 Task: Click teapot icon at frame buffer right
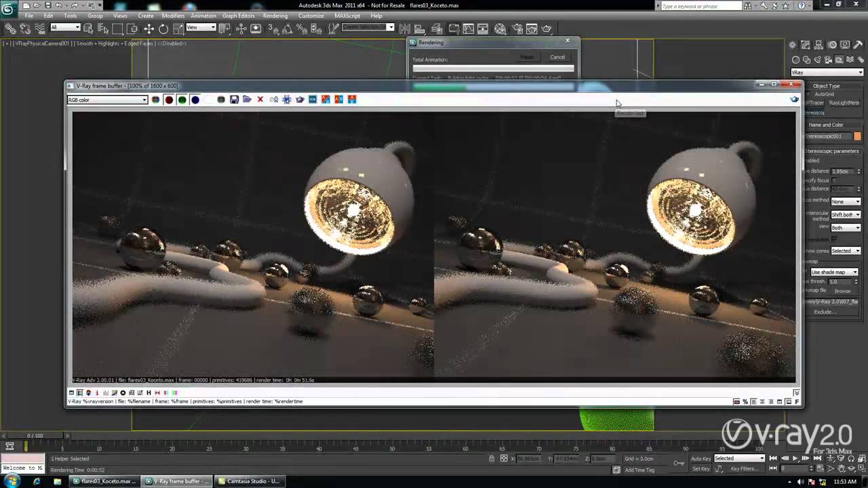click(794, 100)
